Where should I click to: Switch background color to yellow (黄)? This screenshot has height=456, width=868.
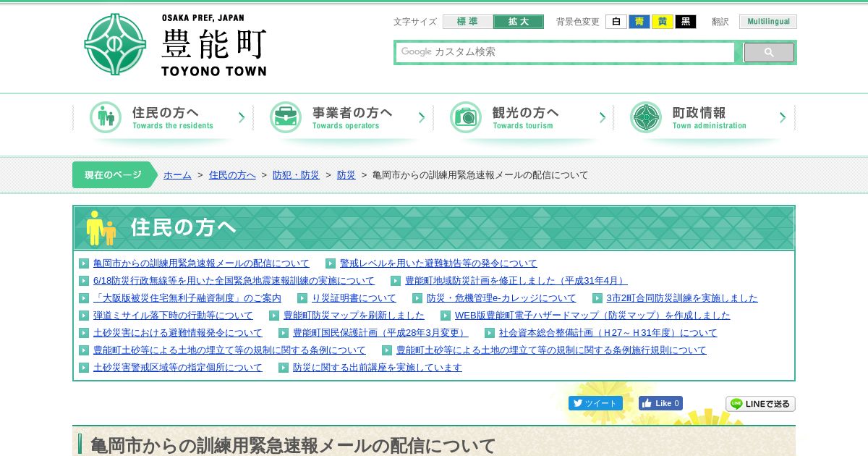(x=663, y=22)
